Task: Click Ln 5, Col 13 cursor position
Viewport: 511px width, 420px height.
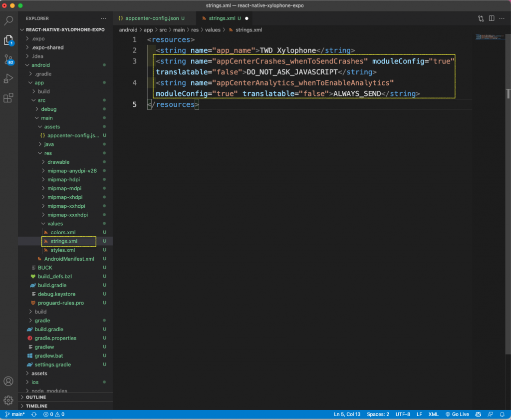Action: point(347,415)
